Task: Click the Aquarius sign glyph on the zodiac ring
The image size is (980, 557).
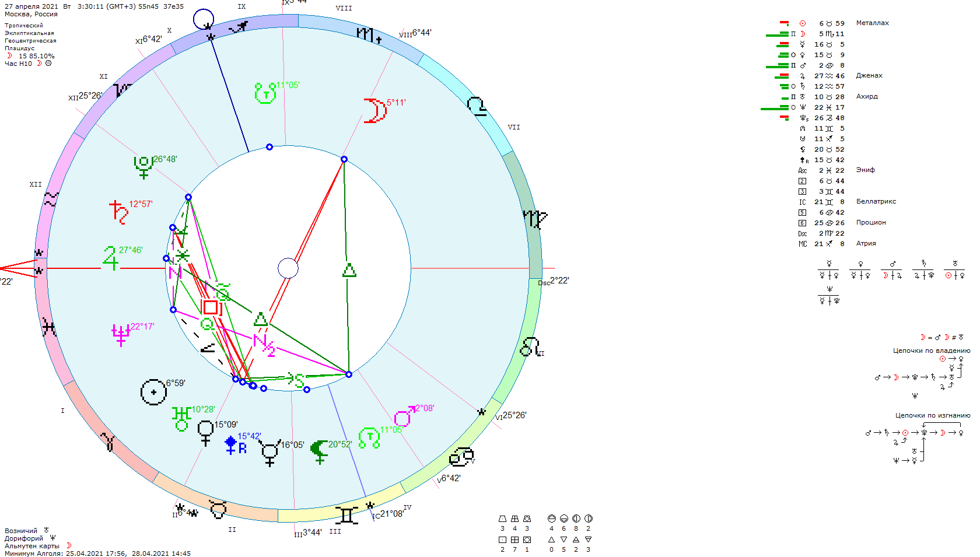Action: point(51,199)
